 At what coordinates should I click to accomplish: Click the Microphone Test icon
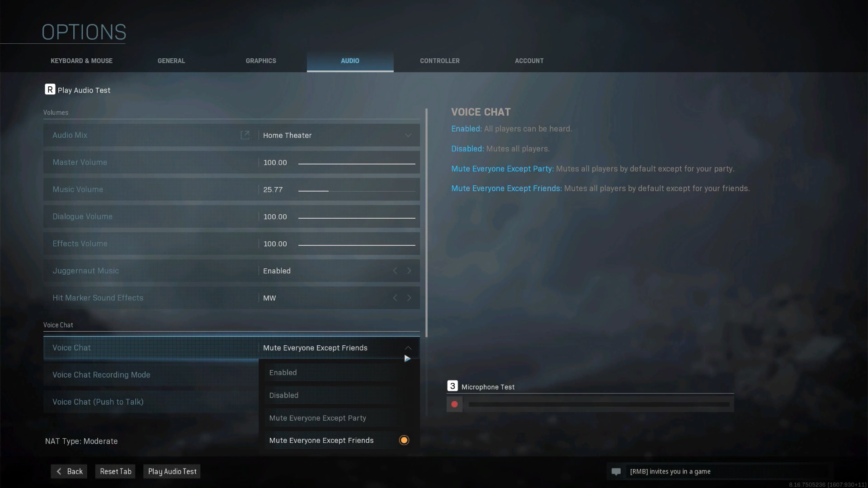[x=455, y=404]
